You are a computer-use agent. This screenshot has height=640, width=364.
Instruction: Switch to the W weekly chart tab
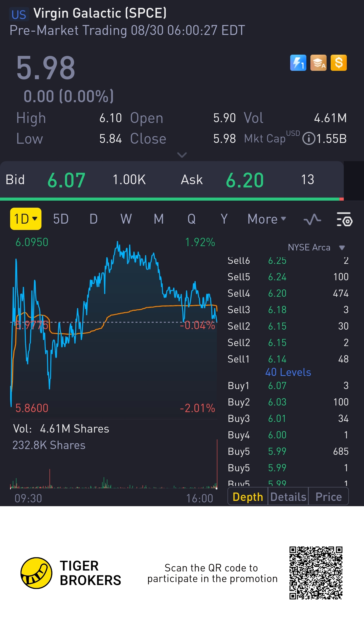point(126,219)
